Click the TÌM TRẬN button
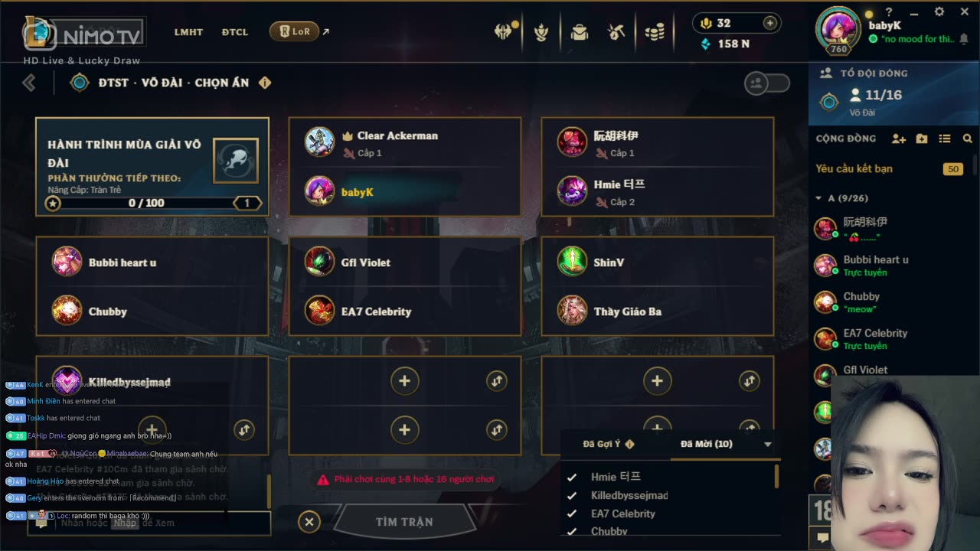The height and width of the screenshot is (551, 980). click(x=404, y=522)
